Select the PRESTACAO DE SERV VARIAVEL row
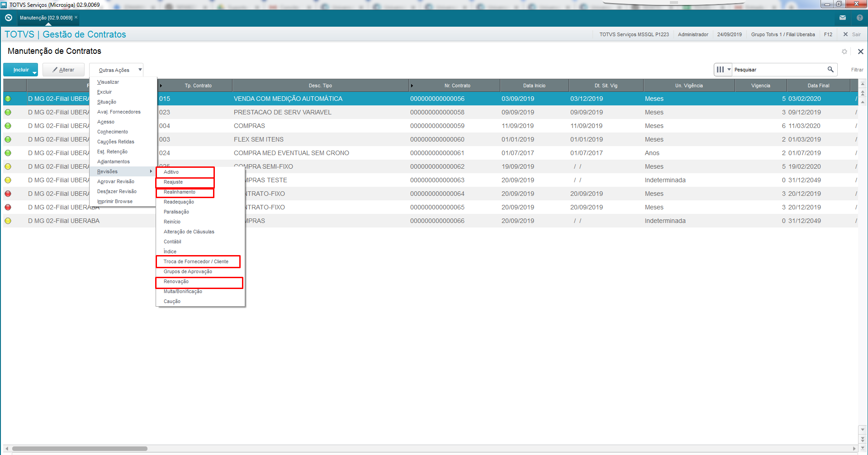868x455 pixels. (x=430, y=112)
